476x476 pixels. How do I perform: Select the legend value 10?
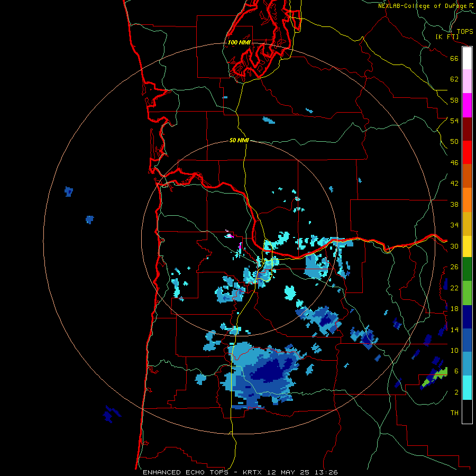point(454,351)
